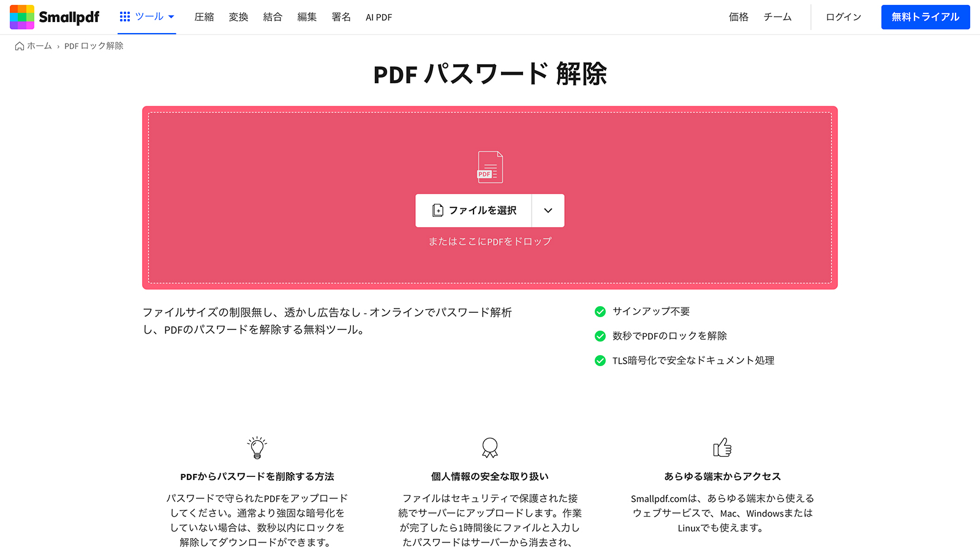980x551 pixels.
Task: Click the lightbulb icon
Action: [x=257, y=448]
